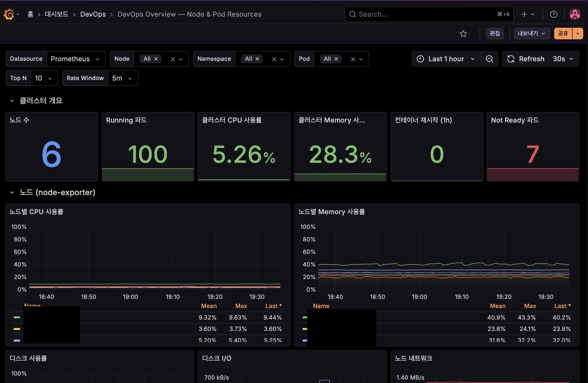Screen dimensions: 588x383
Task: Open 노드별 Memory 사용률 panel title
Action: point(332,212)
